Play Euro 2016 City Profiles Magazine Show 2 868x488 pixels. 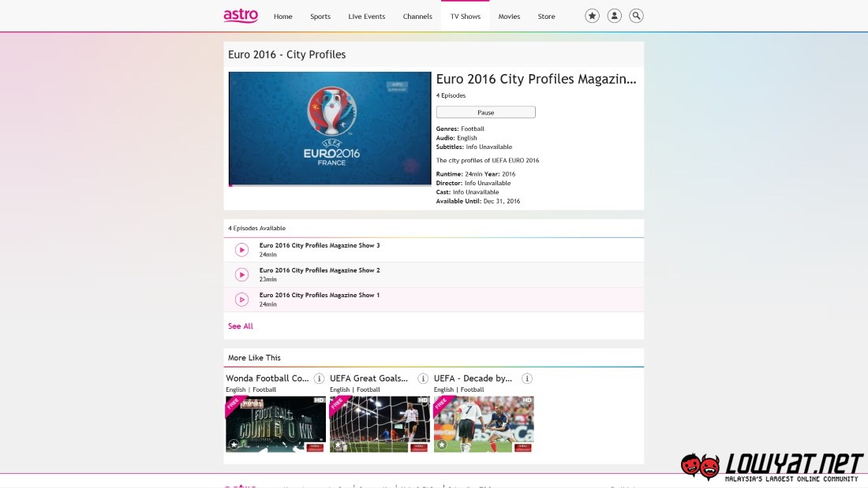pyautogui.click(x=241, y=275)
